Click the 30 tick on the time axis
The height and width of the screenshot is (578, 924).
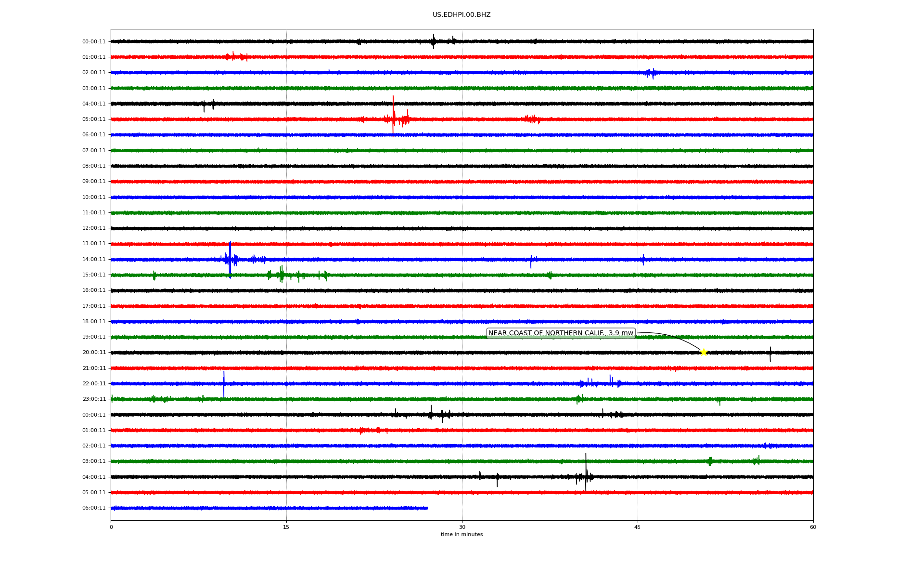[x=462, y=527]
